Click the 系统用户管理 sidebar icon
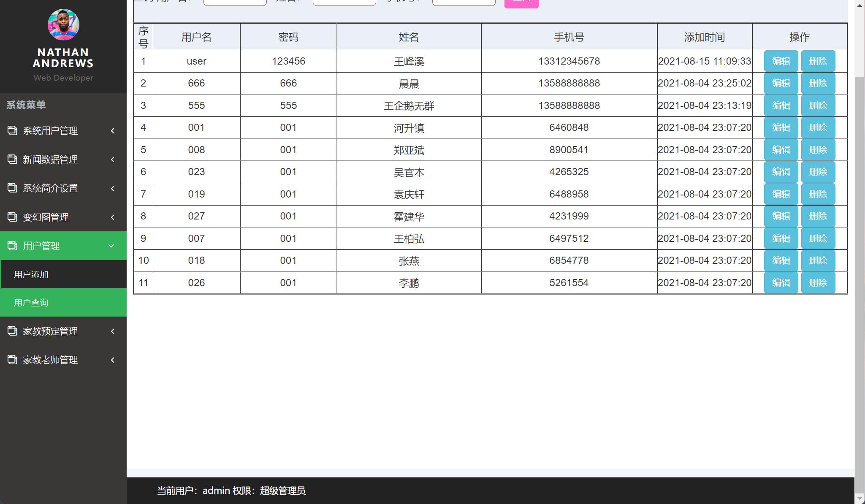 [12, 131]
